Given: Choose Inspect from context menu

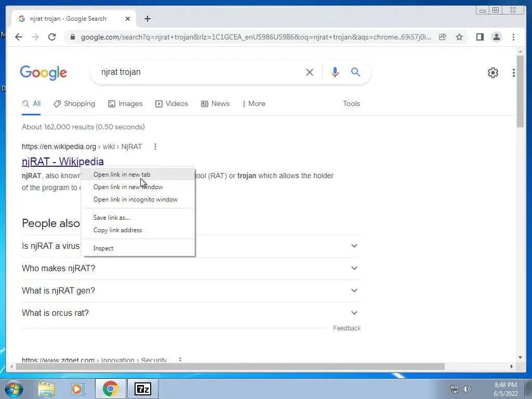Looking at the screenshot, I should 138,248.
